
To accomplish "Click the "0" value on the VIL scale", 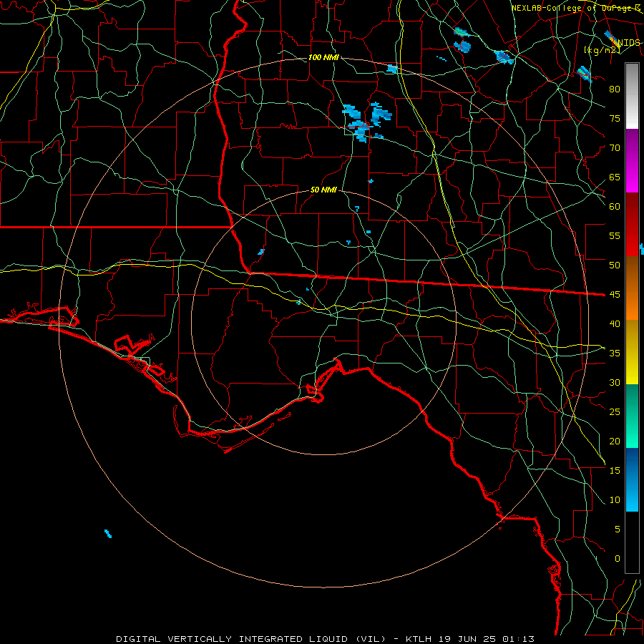I will click(x=617, y=559).
